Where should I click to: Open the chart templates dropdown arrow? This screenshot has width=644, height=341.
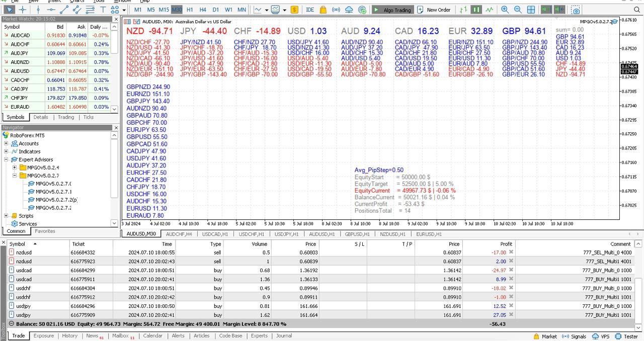coord(284,10)
